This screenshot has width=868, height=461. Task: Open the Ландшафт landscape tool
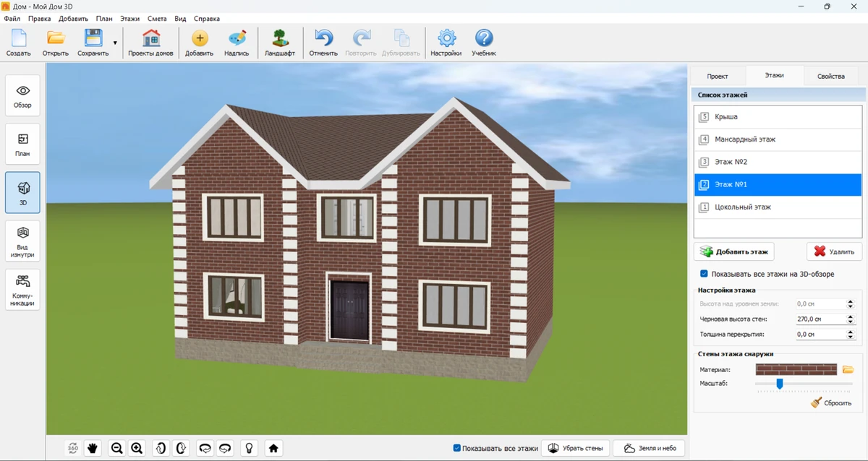point(279,43)
